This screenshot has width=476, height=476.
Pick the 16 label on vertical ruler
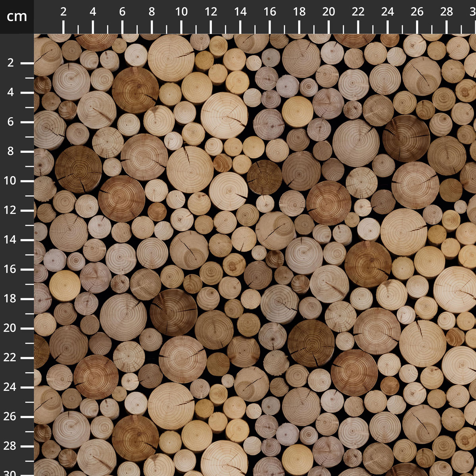10,269
